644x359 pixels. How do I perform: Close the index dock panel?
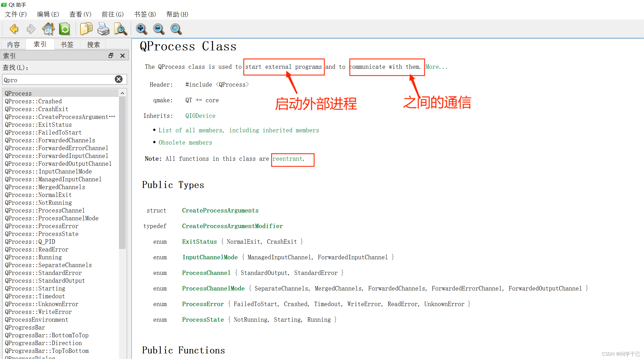pos(122,55)
